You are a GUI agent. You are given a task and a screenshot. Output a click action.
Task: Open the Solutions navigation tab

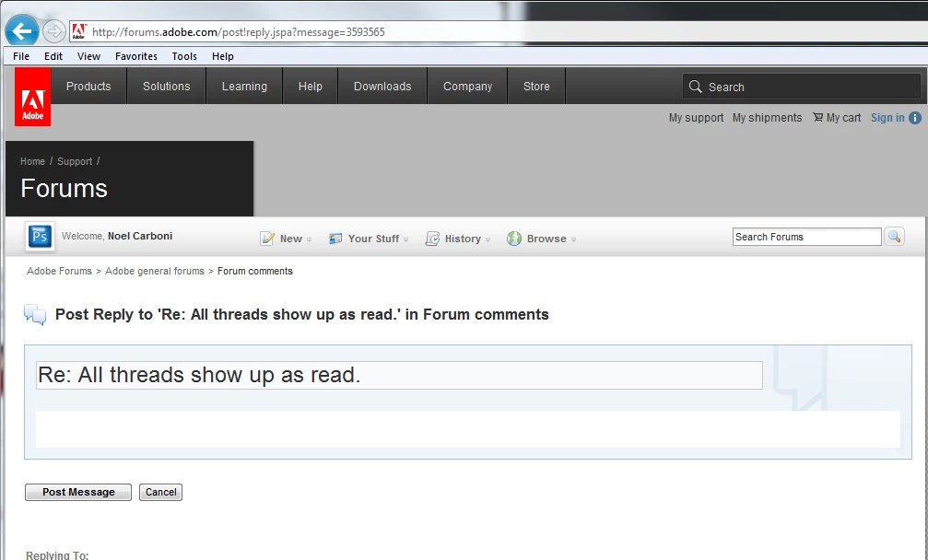(x=166, y=87)
